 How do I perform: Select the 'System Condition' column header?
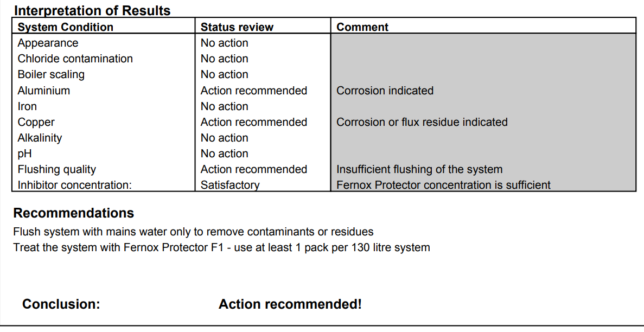click(65, 27)
